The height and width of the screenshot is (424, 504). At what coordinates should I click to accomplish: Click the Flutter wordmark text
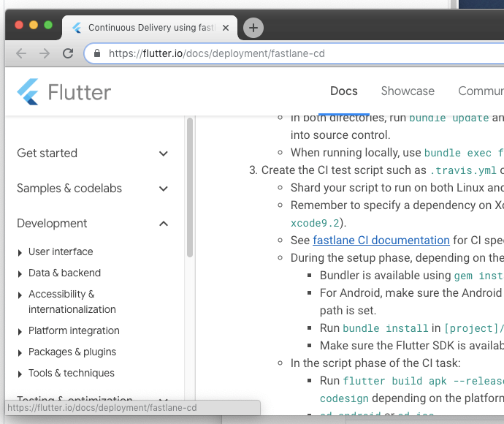(x=80, y=92)
